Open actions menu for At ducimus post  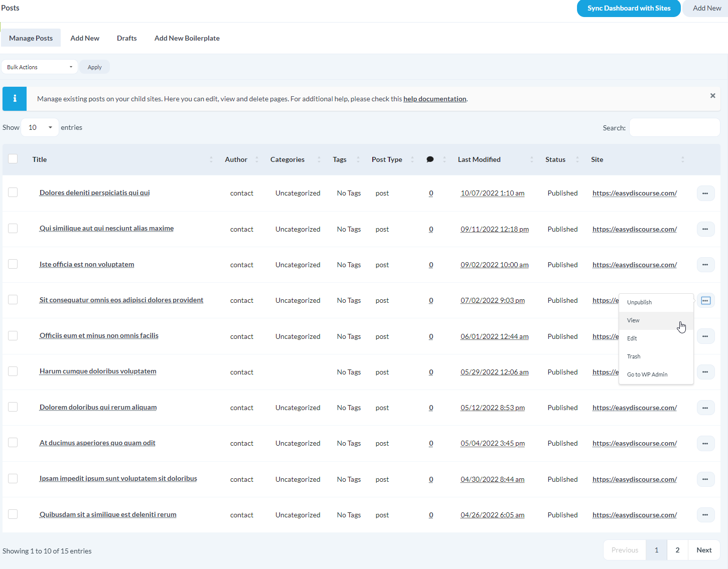pos(705,443)
